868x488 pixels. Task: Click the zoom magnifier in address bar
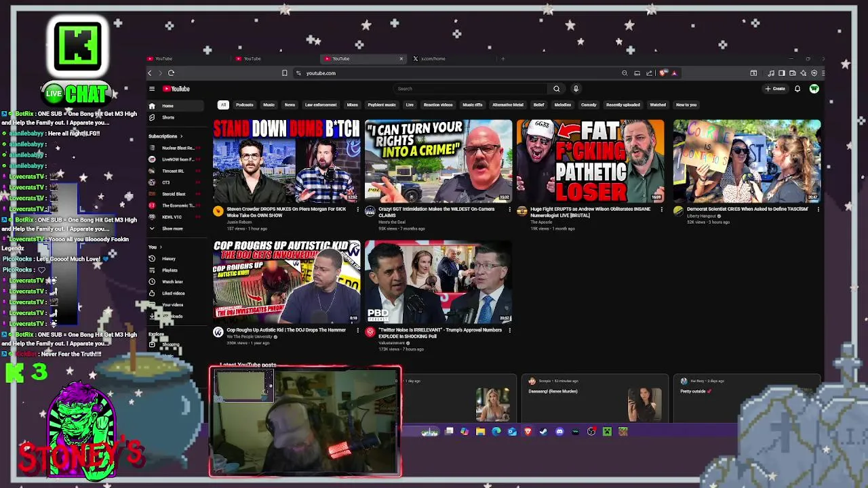(x=625, y=73)
